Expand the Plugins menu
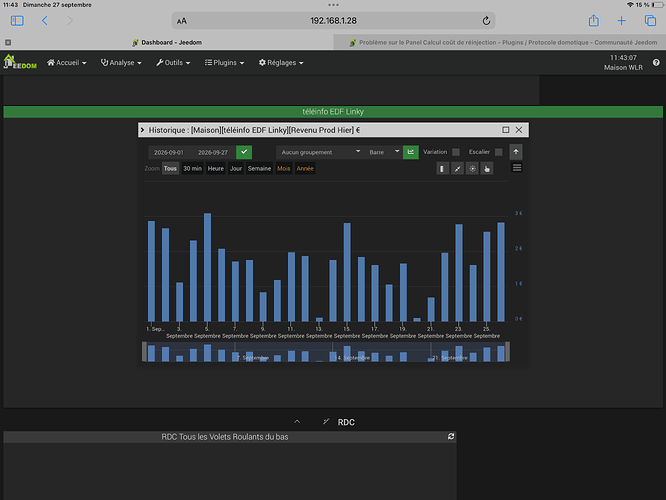 click(x=225, y=62)
